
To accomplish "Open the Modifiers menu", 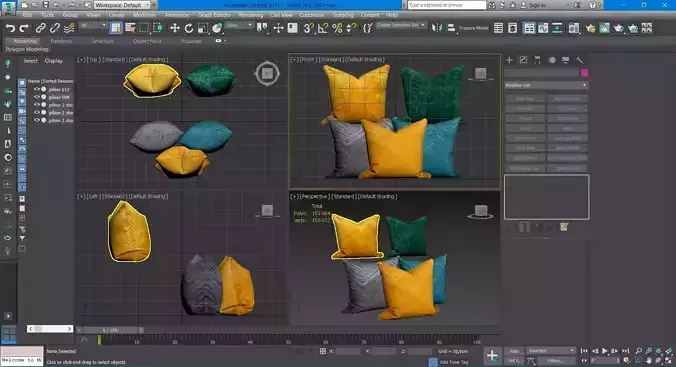I will click(144, 15).
